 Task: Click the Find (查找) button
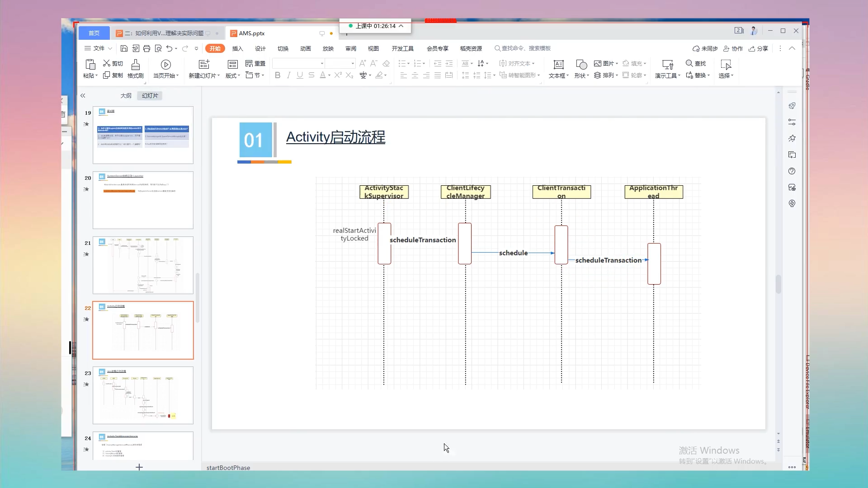(x=696, y=64)
